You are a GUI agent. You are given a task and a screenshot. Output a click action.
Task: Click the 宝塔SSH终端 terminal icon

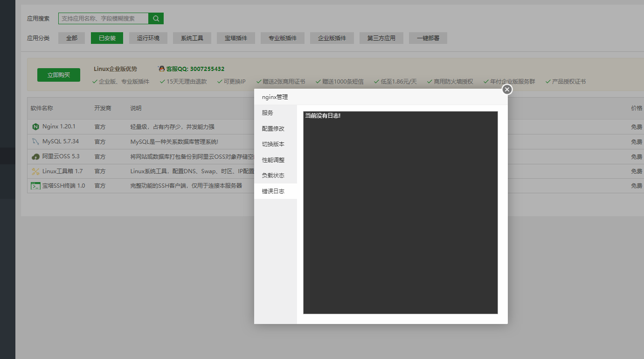35,186
